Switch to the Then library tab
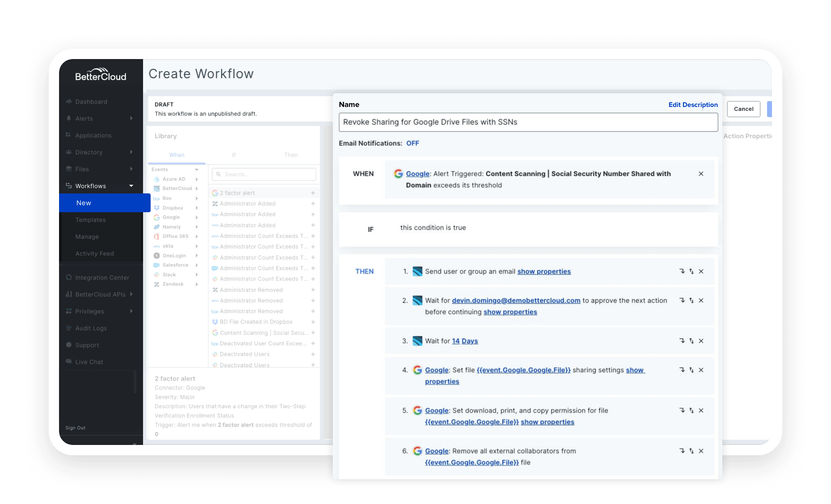Viewport: 831px width, 504px height. [x=291, y=155]
